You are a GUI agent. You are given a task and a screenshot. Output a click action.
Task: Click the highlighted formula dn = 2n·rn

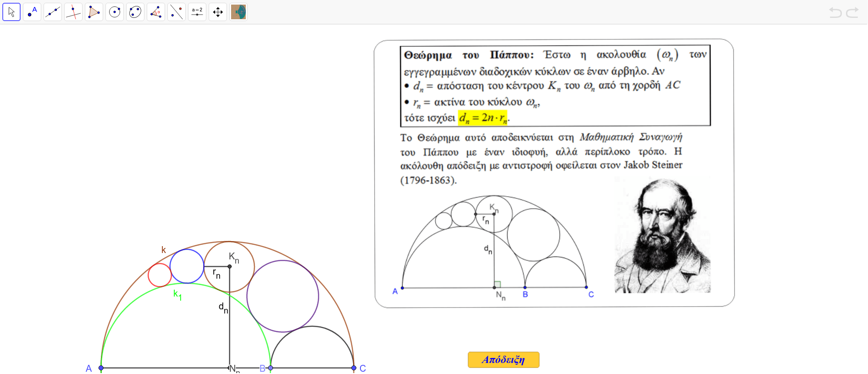point(483,118)
